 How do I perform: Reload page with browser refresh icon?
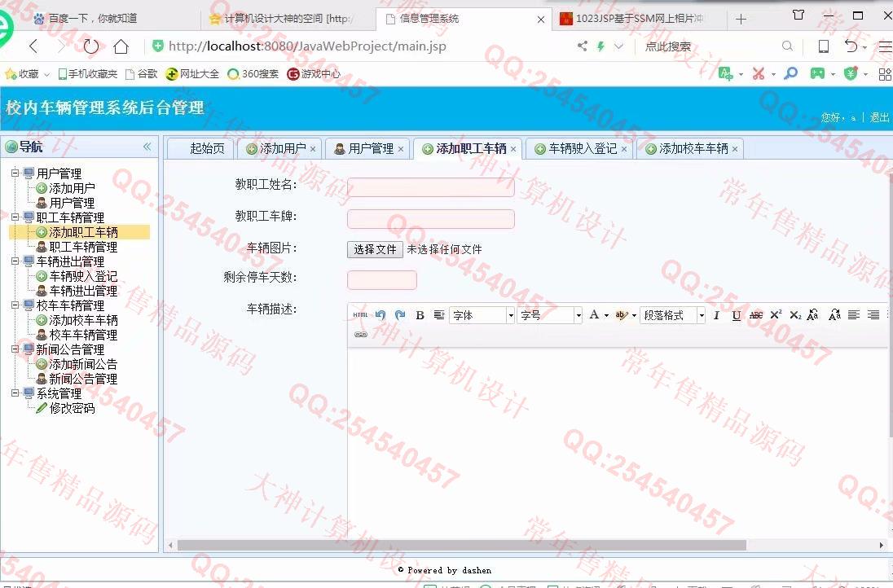[91, 46]
